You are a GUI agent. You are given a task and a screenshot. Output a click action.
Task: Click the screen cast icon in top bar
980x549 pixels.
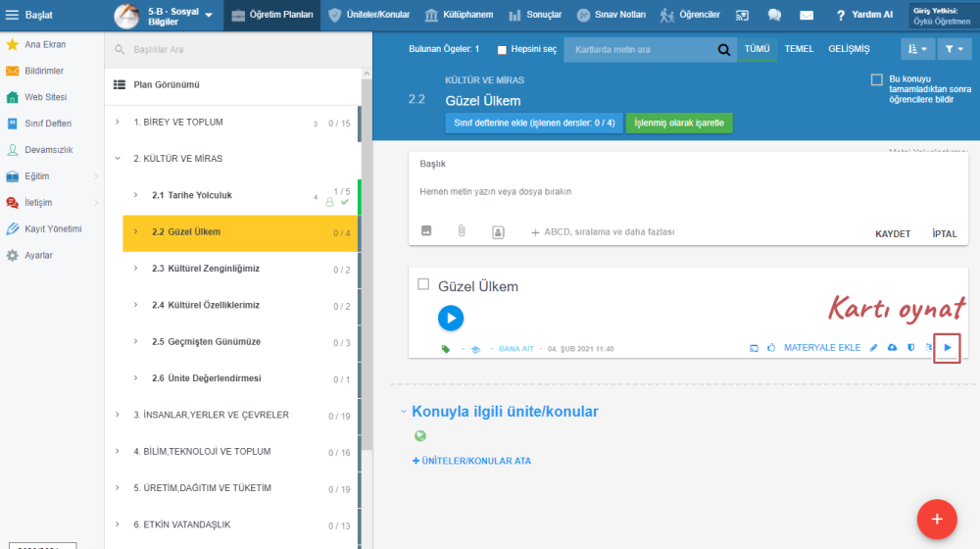tap(742, 15)
